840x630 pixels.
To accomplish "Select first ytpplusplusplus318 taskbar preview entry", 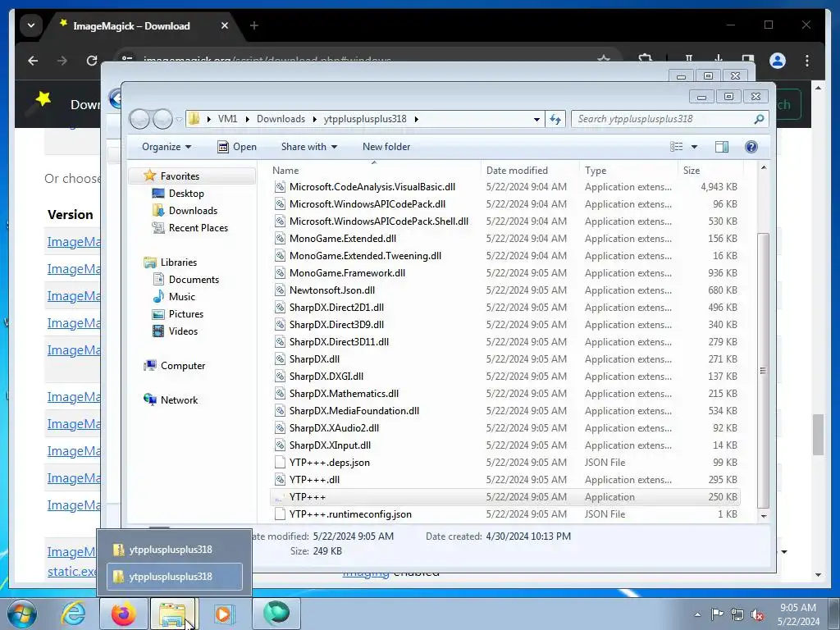I will [175, 550].
